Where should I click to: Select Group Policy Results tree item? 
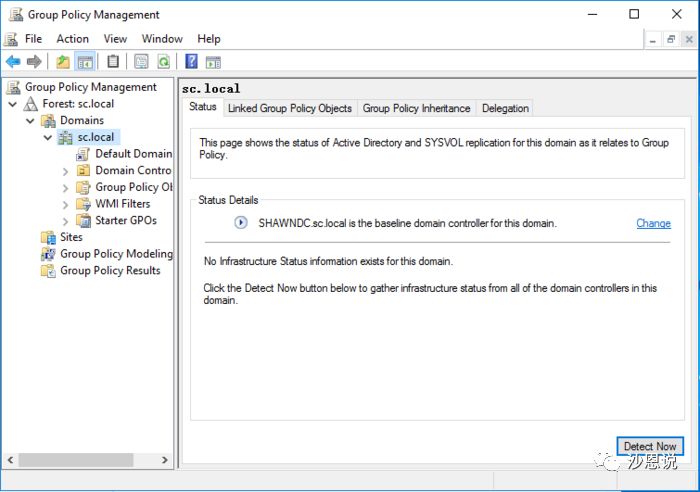coord(110,271)
